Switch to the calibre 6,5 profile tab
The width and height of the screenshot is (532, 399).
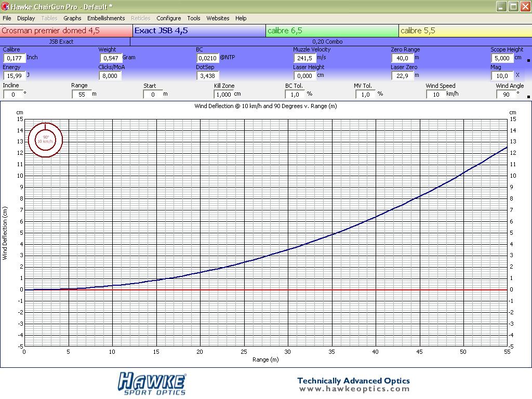coord(332,31)
